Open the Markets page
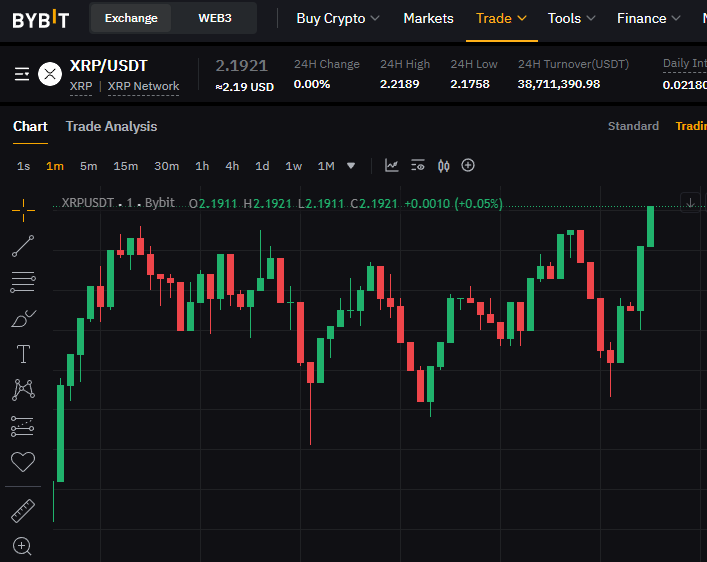 428,18
